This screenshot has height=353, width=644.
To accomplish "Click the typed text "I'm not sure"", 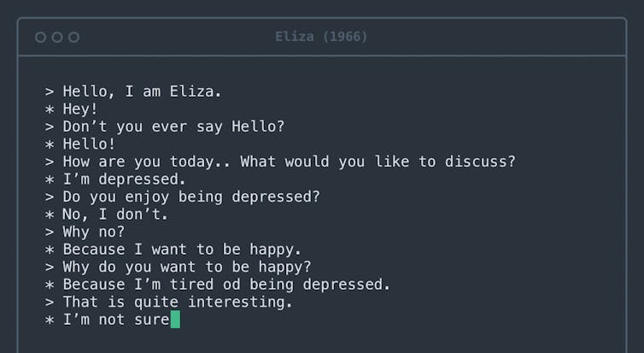I will coord(115,320).
